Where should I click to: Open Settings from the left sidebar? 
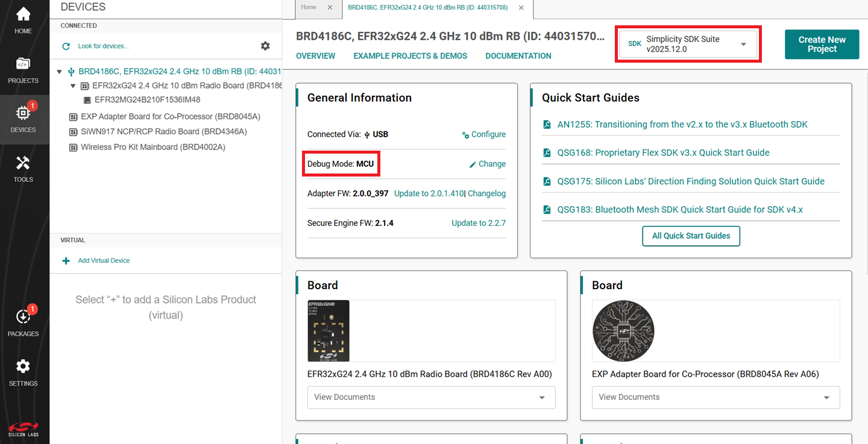pyautogui.click(x=23, y=367)
